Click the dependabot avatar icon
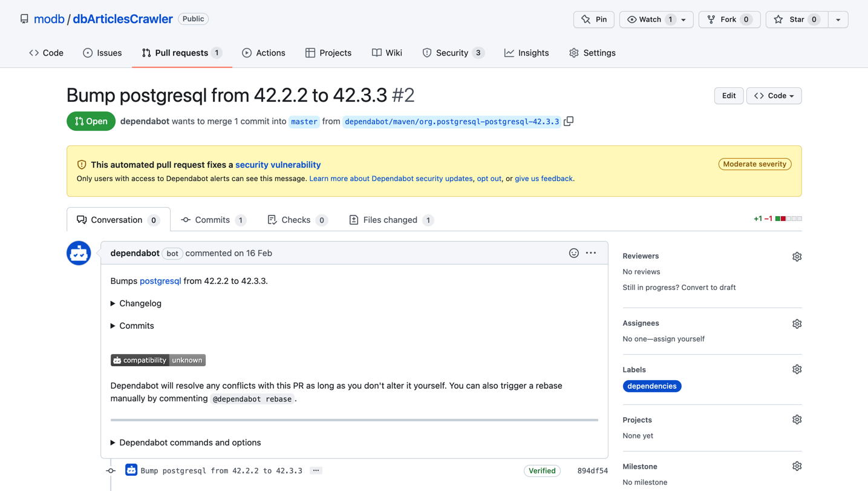This screenshot has height=491, width=868. 79,253
